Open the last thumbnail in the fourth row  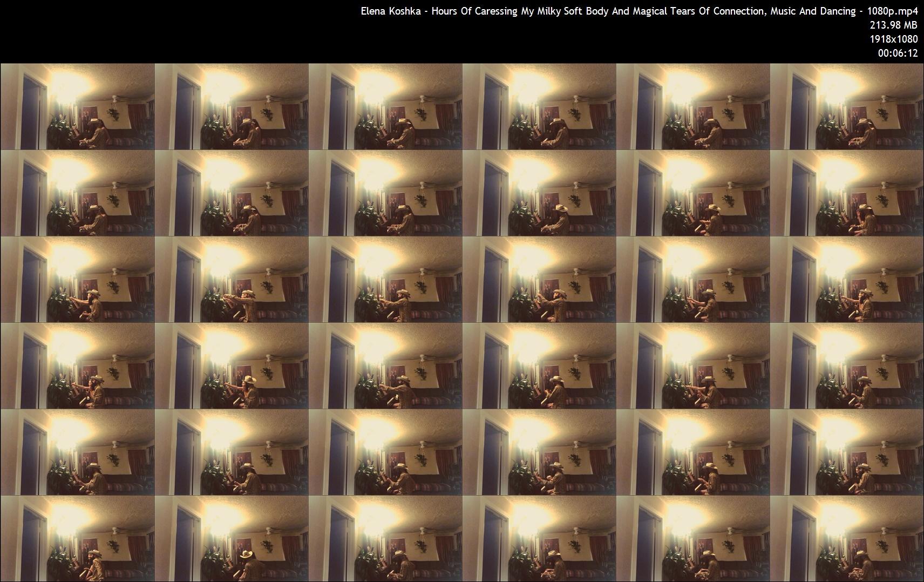[847, 366]
